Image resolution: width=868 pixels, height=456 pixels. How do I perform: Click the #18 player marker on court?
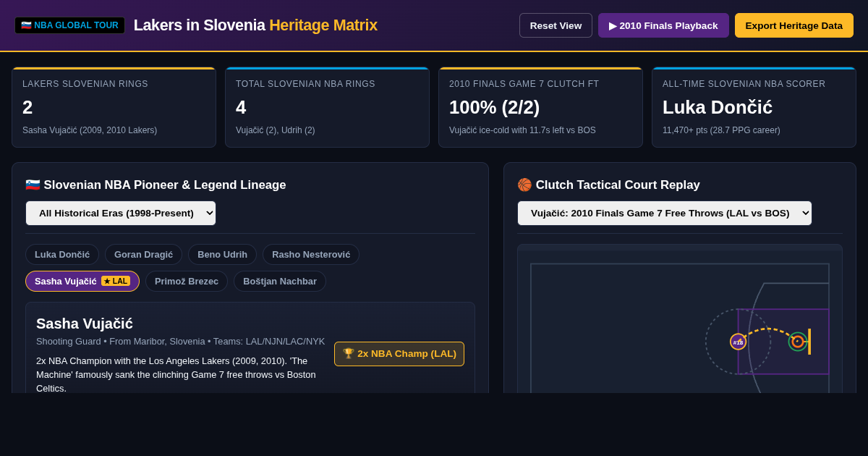[738, 342]
